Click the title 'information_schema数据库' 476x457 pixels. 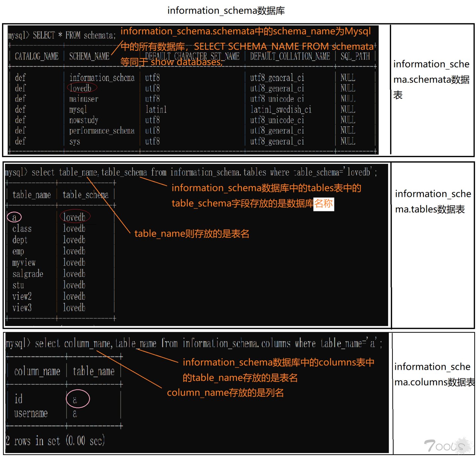tap(226, 11)
